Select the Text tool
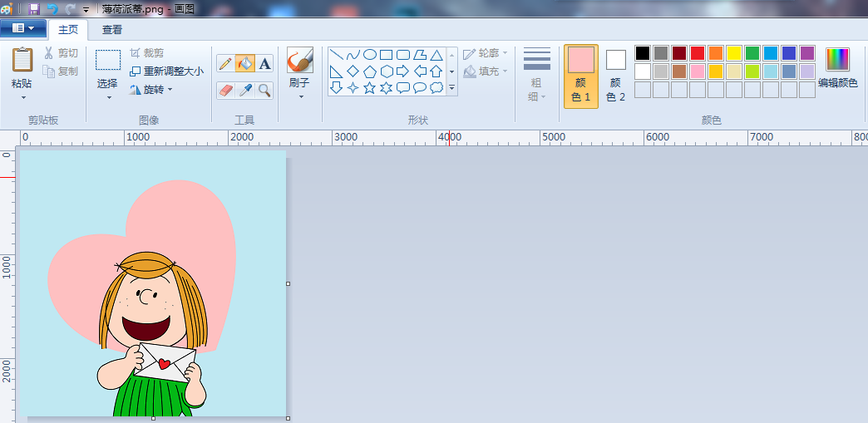868x423 pixels. [264, 64]
